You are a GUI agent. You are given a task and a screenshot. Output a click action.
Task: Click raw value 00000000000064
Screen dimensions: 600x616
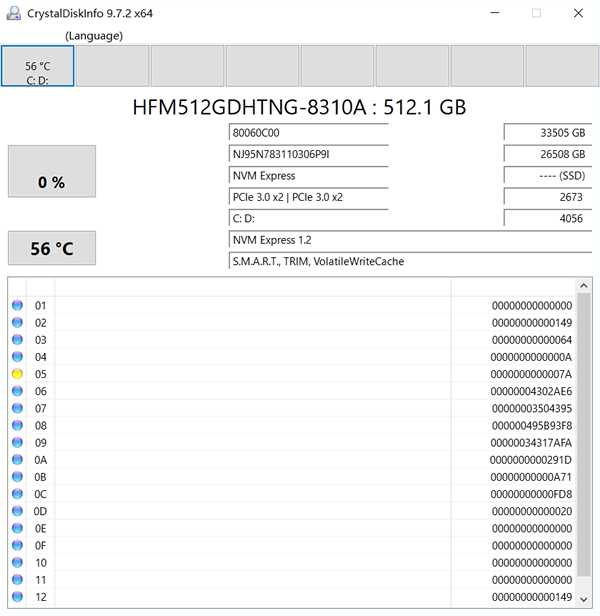click(531, 340)
